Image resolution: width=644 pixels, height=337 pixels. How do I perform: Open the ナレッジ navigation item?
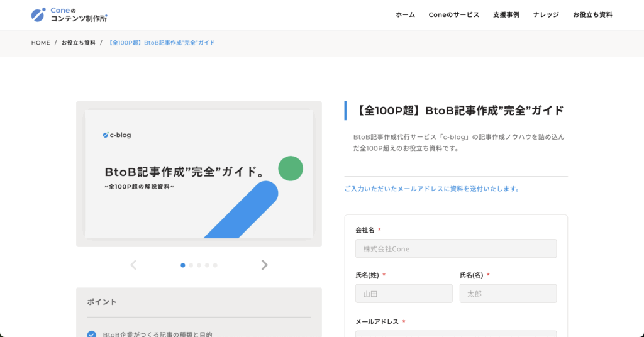tap(546, 15)
